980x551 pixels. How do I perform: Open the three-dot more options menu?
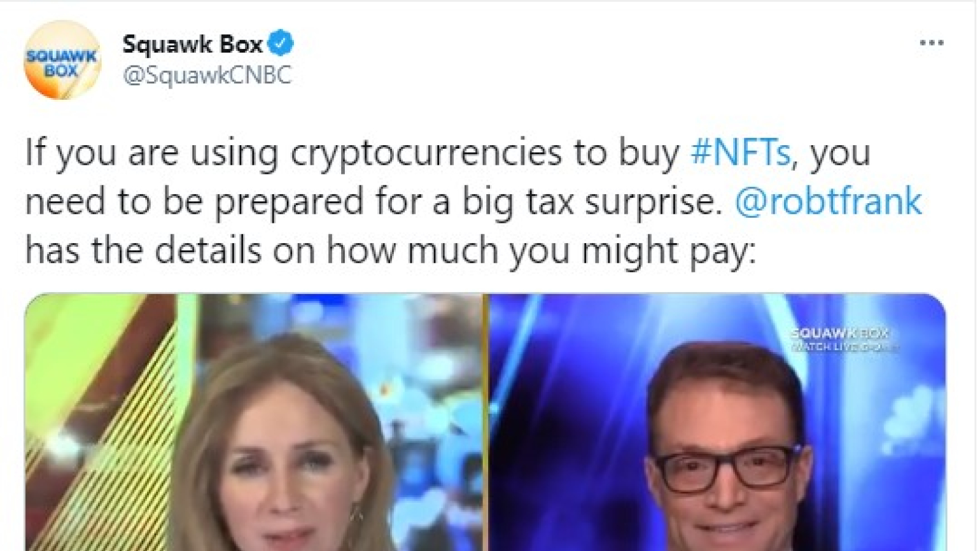[x=931, y=43]
